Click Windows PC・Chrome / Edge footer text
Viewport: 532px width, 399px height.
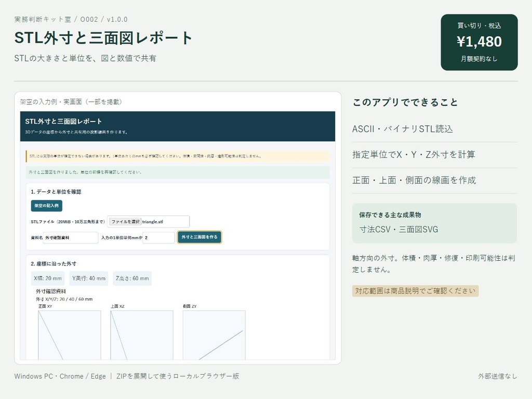[x=60, y=376]
